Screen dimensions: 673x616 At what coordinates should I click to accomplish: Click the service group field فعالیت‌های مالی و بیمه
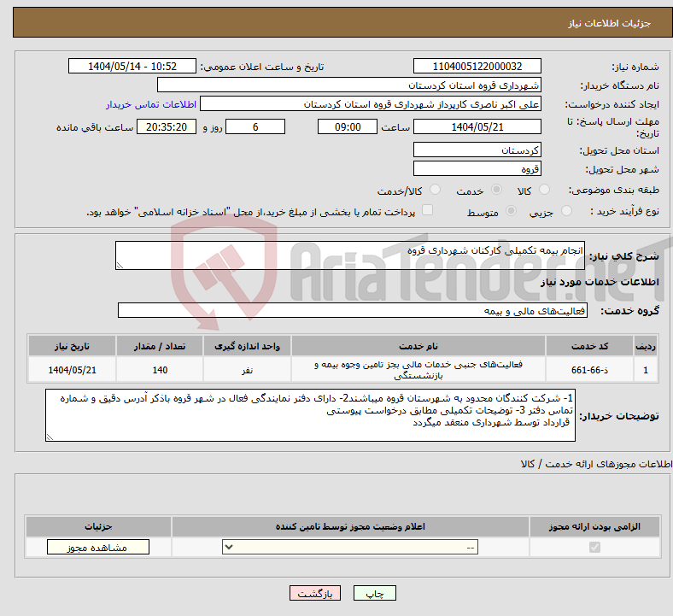[353, 310]
